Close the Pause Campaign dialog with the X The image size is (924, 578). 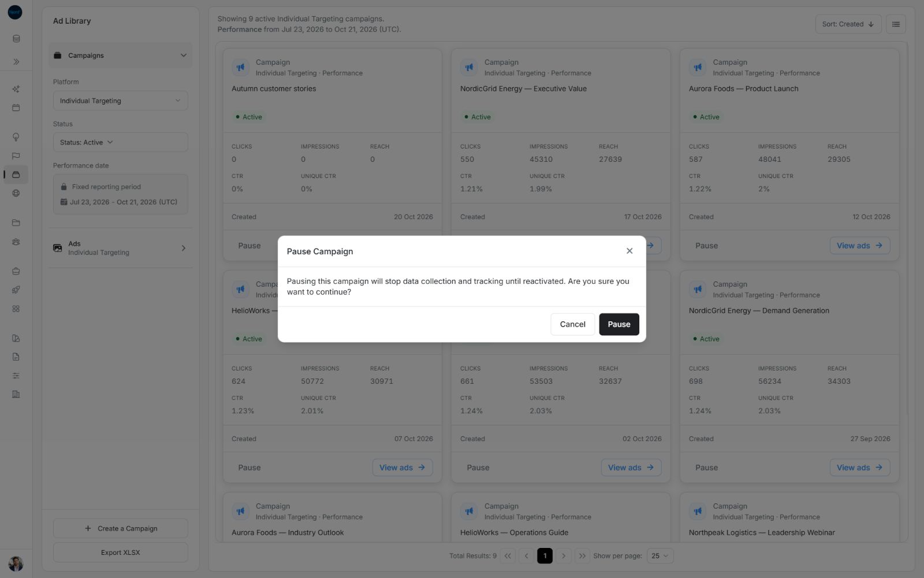click(629, 251)
